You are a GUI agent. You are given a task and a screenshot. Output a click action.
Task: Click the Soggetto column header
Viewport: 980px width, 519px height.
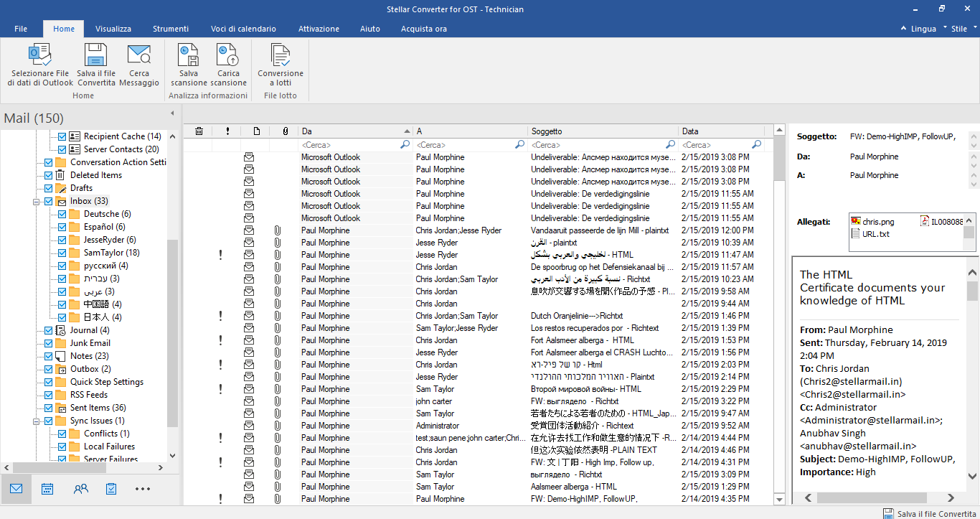point(603,131)
